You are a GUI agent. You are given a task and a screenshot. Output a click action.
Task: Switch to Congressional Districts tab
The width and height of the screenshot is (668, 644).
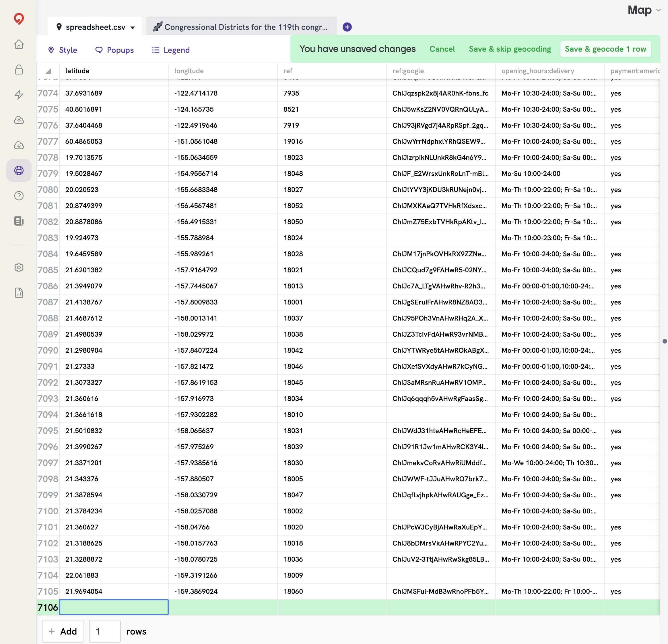pyautogui.click(x=241, y=27)
